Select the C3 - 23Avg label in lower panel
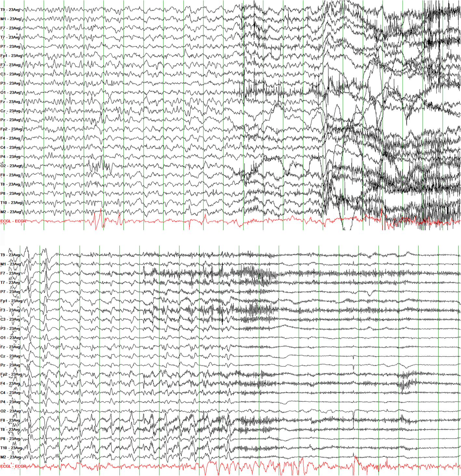Screen dimensions: 461x476 coord(10,320)
